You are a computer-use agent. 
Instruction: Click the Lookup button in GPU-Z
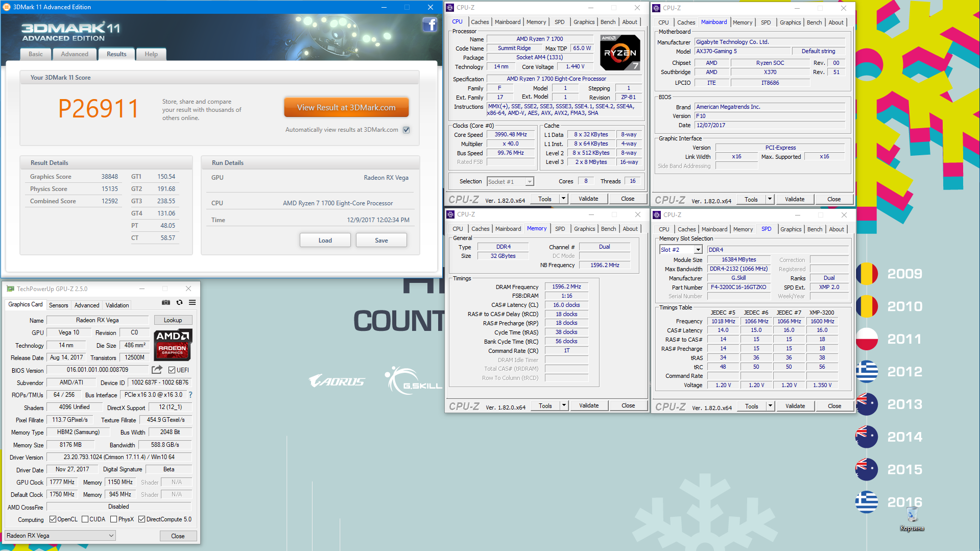click(173, 320)
